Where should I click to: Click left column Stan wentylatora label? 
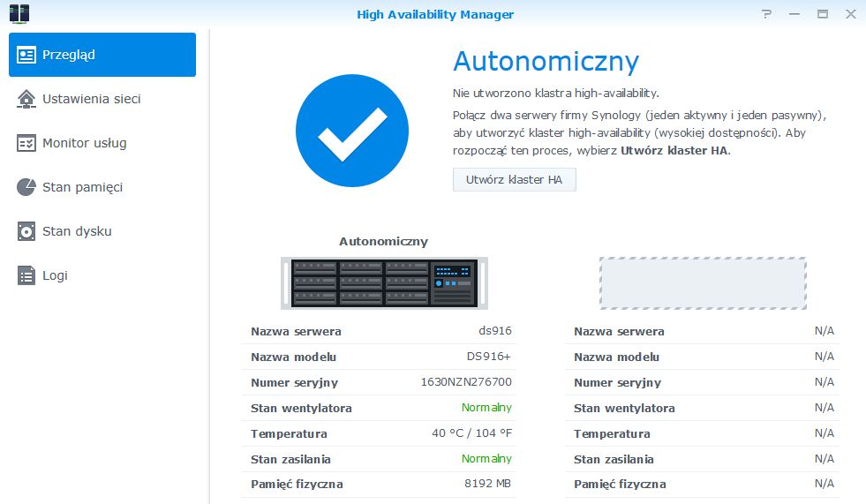(301, 408)
